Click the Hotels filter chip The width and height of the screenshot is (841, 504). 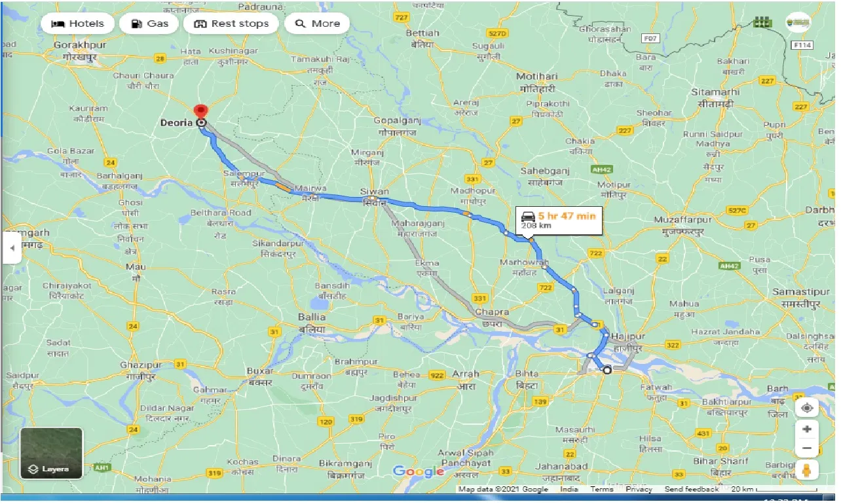[77, 24]
